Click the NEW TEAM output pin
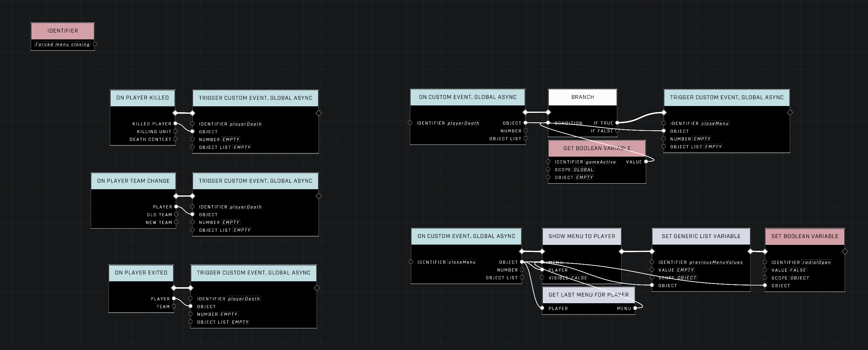 click(x=176, y=222)
